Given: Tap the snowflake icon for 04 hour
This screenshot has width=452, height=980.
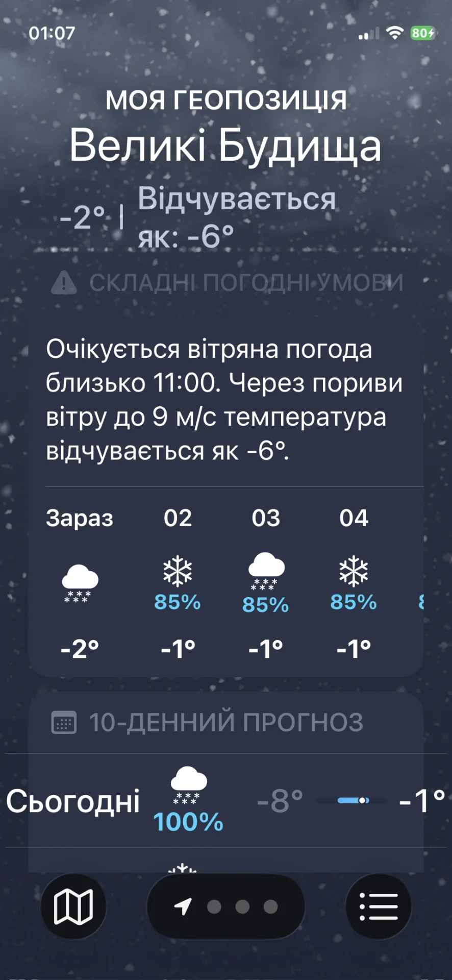Looking at the screenshot, I should tap(354, 571).
